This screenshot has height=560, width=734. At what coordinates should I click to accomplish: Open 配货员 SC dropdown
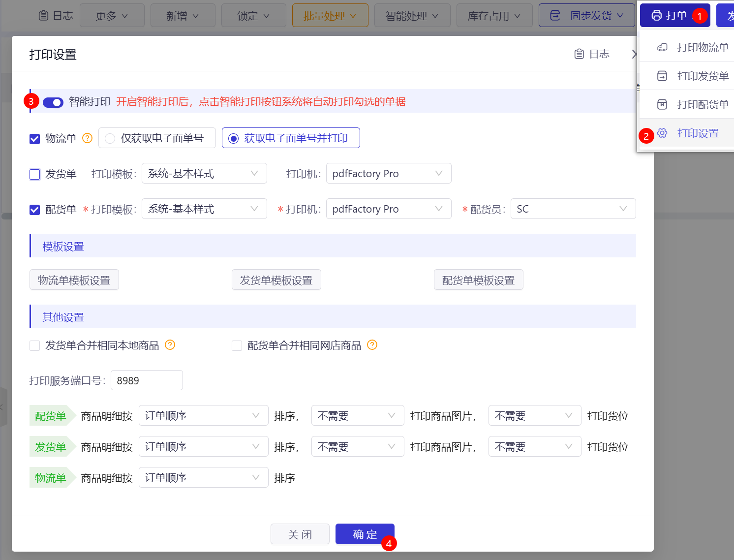coord(573,209)
